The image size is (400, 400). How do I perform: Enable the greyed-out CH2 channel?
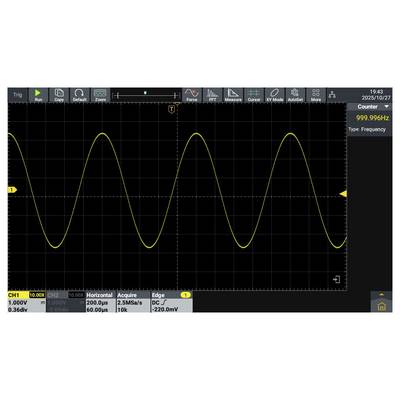click(66, 302)
